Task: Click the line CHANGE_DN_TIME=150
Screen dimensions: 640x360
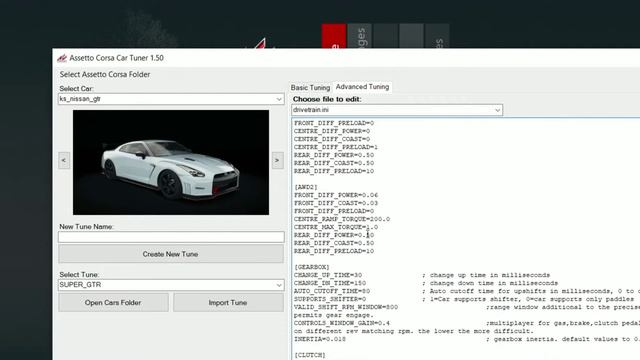Action: pyautogui.click(x=330, y=283)
